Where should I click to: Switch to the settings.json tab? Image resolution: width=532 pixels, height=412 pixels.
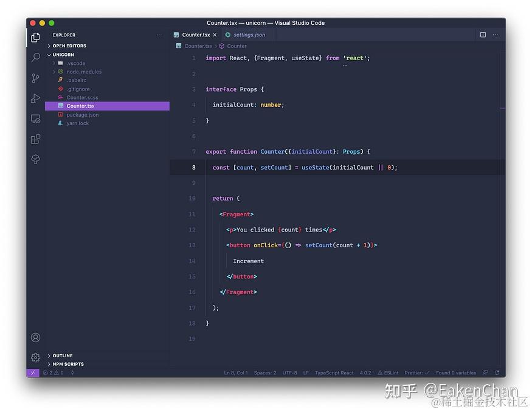249,35
